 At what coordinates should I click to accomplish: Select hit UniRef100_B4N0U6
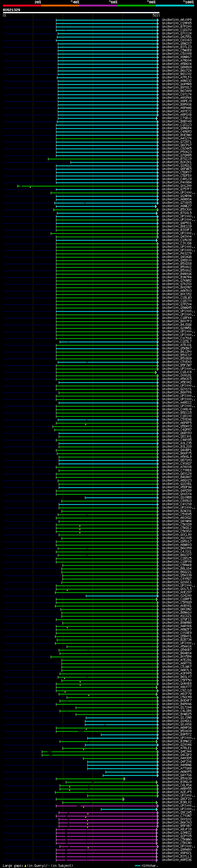pos(176,274)
